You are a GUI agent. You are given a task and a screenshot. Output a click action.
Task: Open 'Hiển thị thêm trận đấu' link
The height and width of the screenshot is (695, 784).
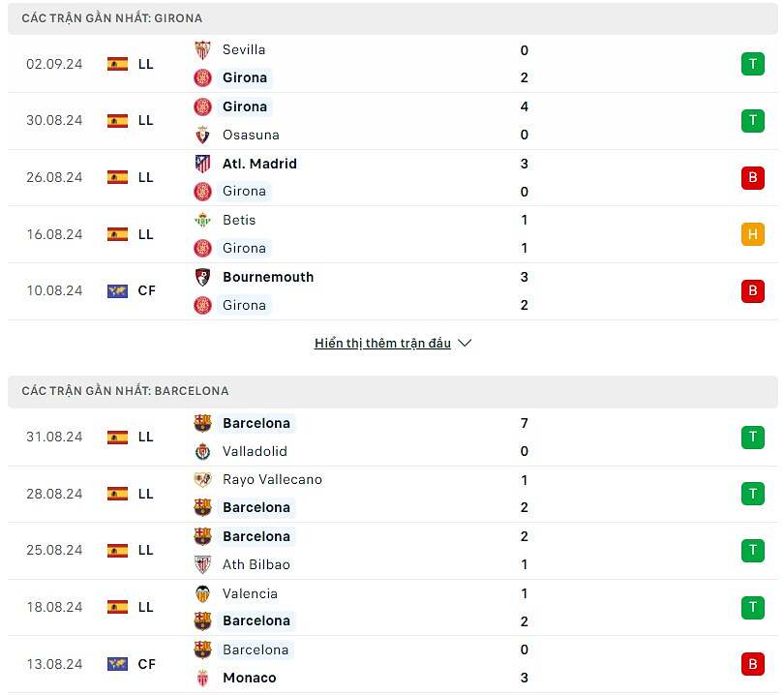point(382,343)
